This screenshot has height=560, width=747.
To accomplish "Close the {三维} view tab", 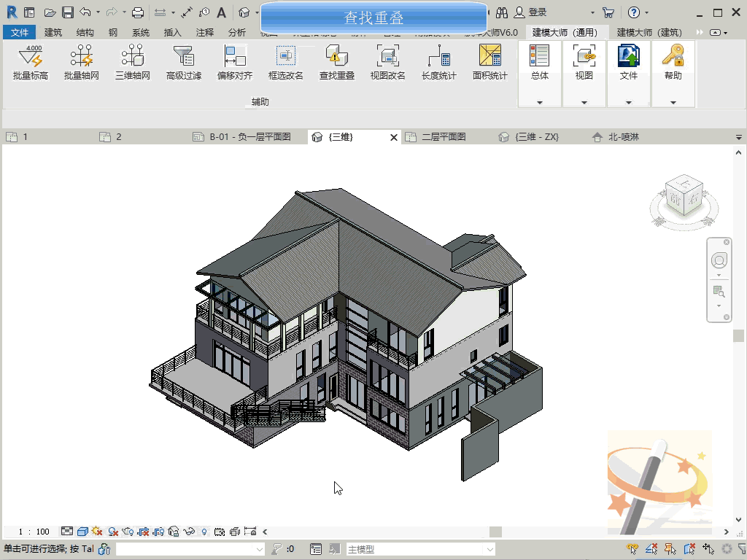I will tap(394, 138).
